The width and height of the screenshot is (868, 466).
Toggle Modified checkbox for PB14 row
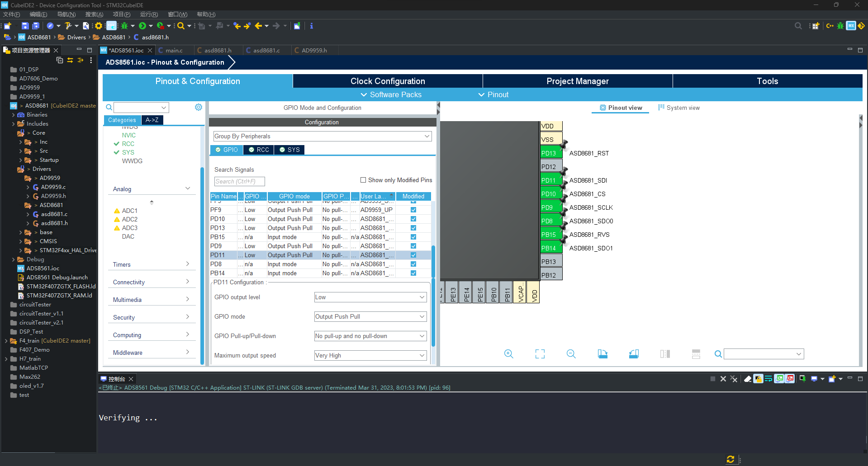click(x=413, y=273)
